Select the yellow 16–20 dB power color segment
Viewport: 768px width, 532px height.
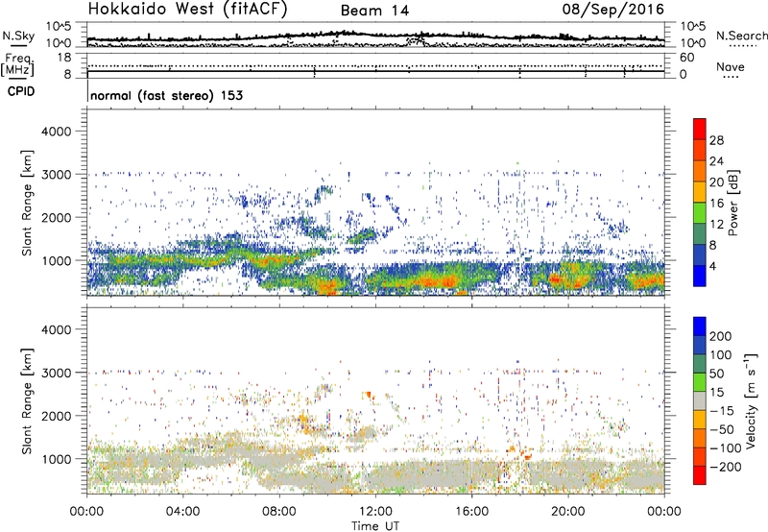pyautogui.click(x=700, y=191)
